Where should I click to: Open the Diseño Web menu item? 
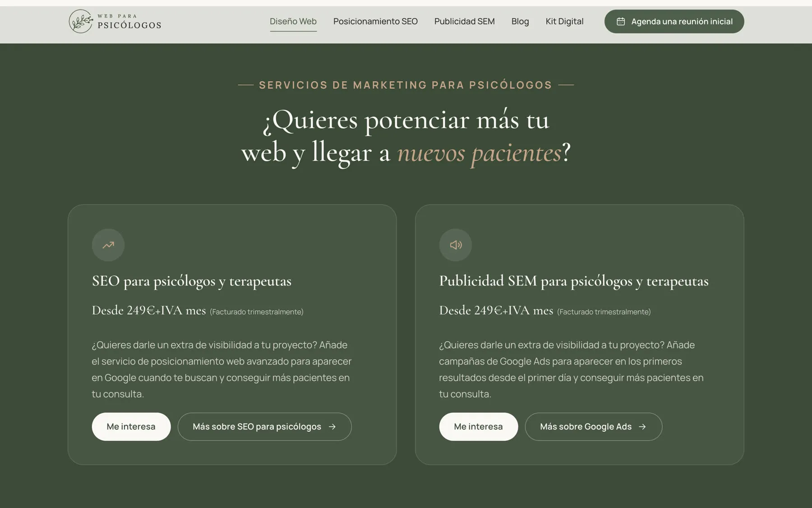(293, 21)
